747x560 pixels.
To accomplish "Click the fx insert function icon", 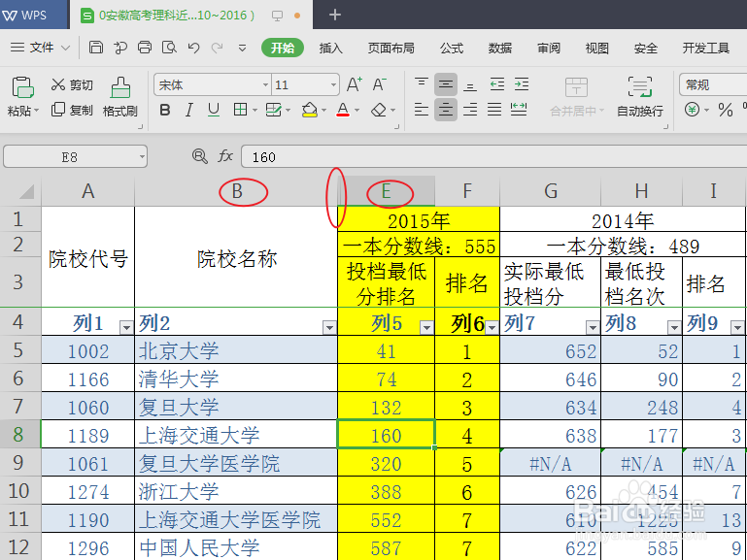I will click(225, 156).
